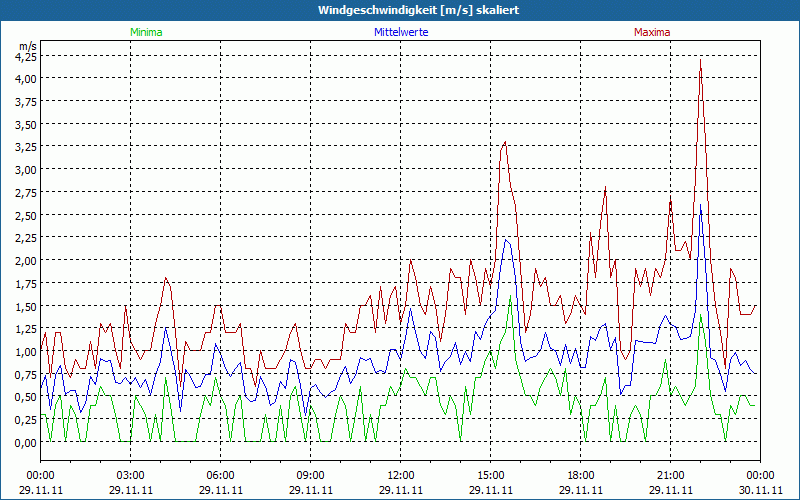Click the 3,00 y-axis value

point(26,170)
